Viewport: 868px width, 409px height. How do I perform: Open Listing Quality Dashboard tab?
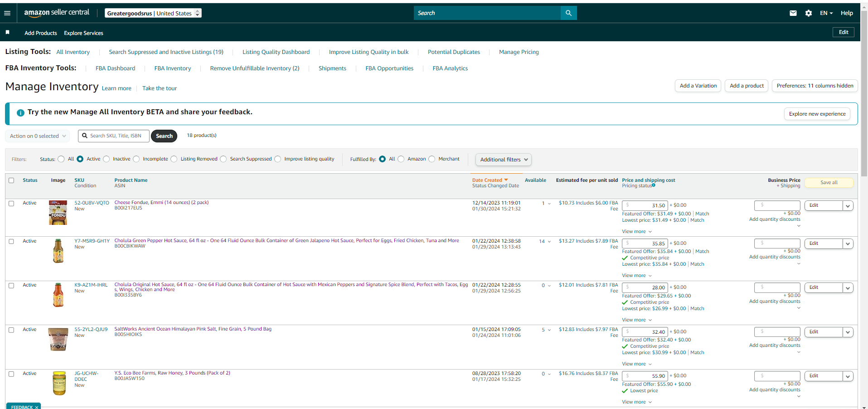point(276,52)
